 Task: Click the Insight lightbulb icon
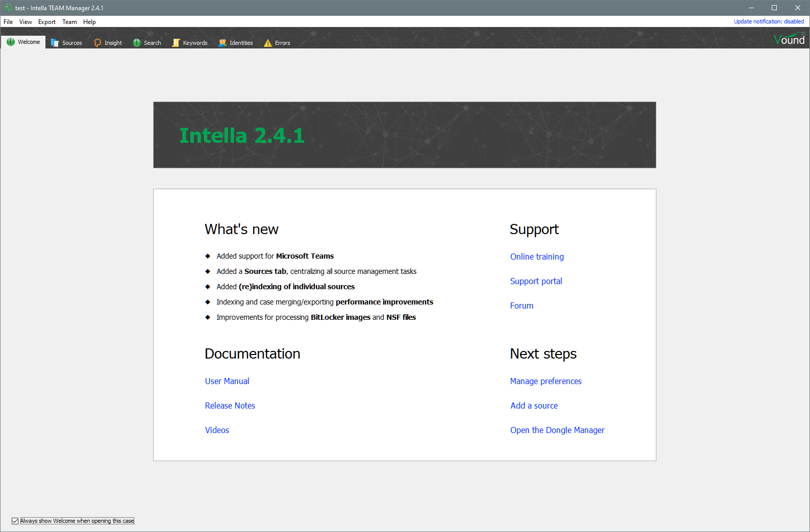97,43
